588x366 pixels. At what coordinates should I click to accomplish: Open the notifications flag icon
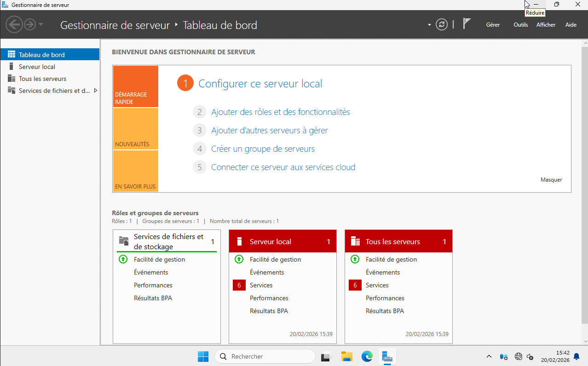pos(467,24)
